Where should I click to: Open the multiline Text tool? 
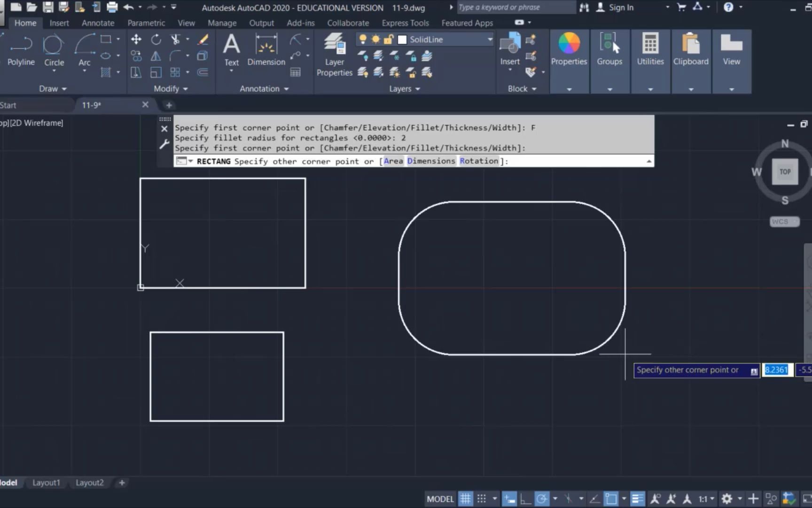coord(231,50)
